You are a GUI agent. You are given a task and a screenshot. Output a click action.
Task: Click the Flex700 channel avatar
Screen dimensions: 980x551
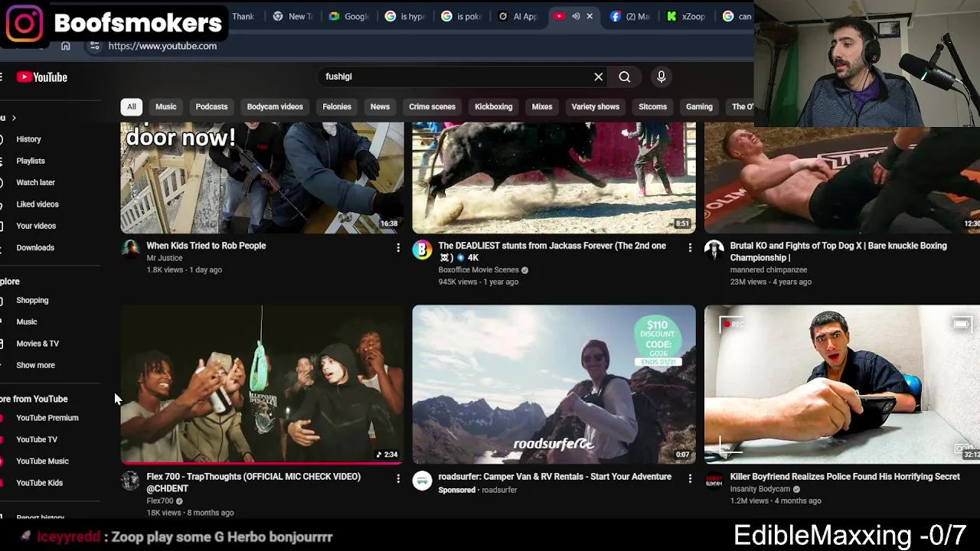pyautogui.click(x=130, y=481)
